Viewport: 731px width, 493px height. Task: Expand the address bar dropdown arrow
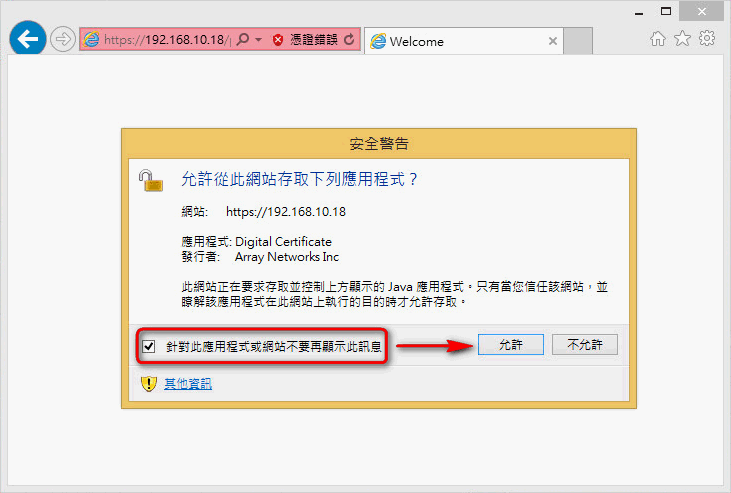(x=258, y=40)
